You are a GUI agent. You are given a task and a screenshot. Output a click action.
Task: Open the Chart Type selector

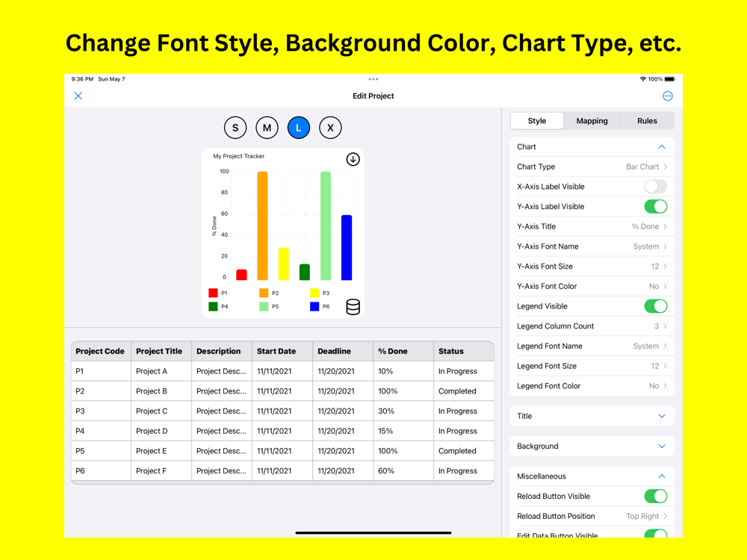coord(592,167)
